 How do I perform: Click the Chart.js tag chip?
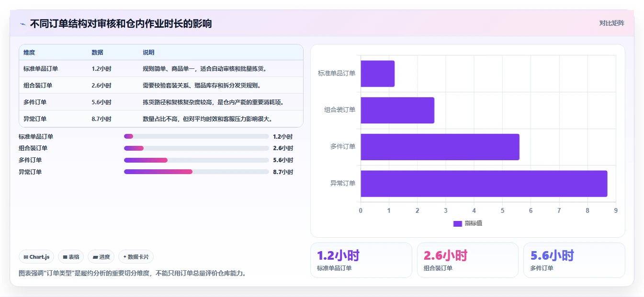coord(37,257)
